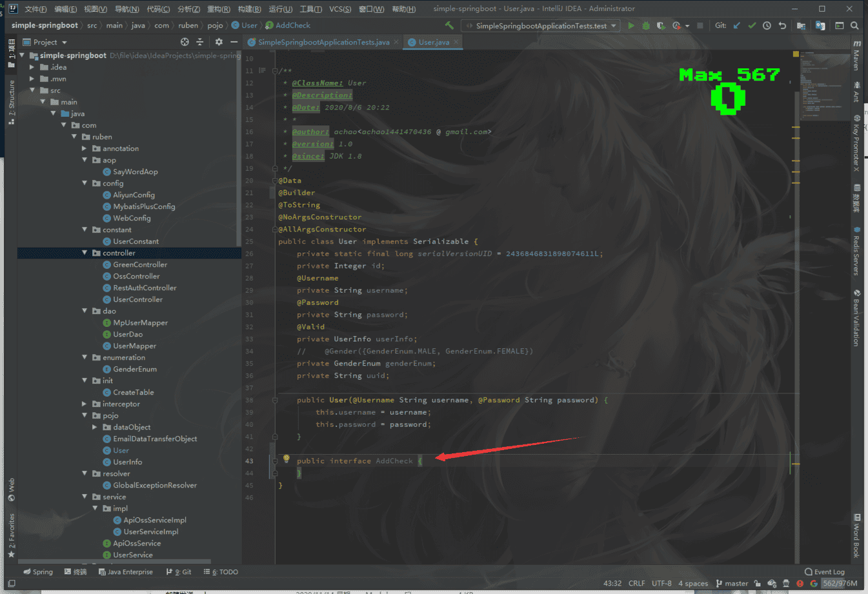Click the green Run button in toolbar

[631, 26]
